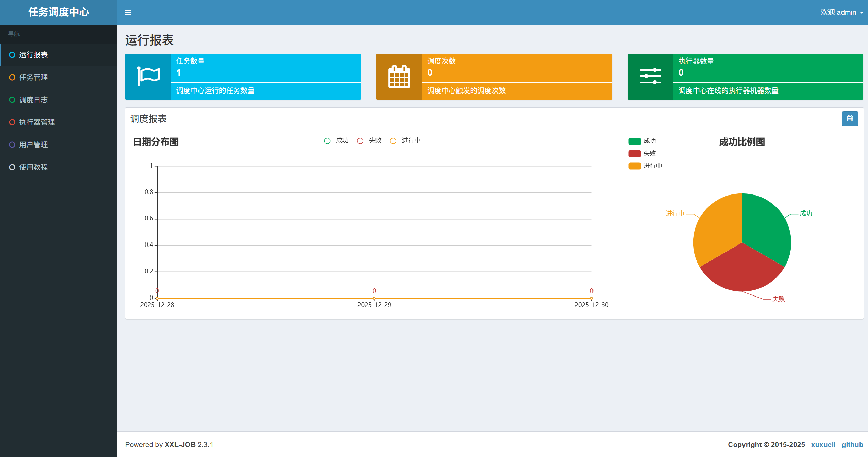Click the flag icon on the 任务数量 card
The height and width of the screenshot is (457, 868).
click(x=148, y=77)
